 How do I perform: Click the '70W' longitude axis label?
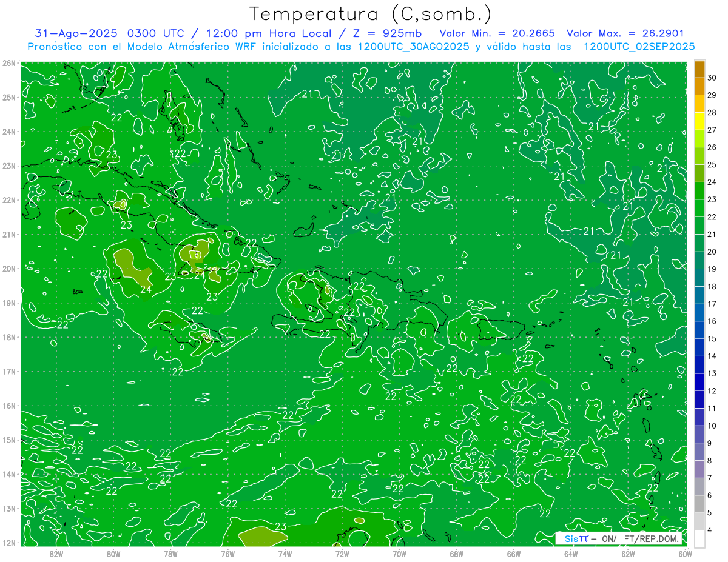(399, 554)
